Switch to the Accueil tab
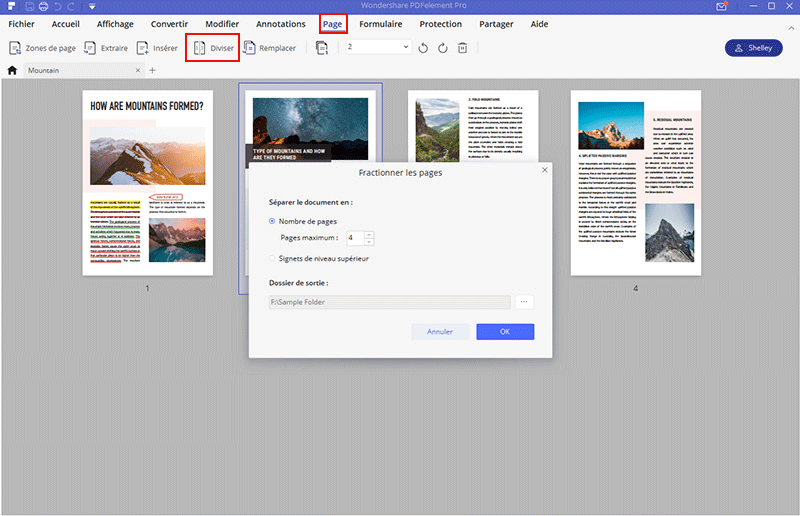 click(65, 24)
